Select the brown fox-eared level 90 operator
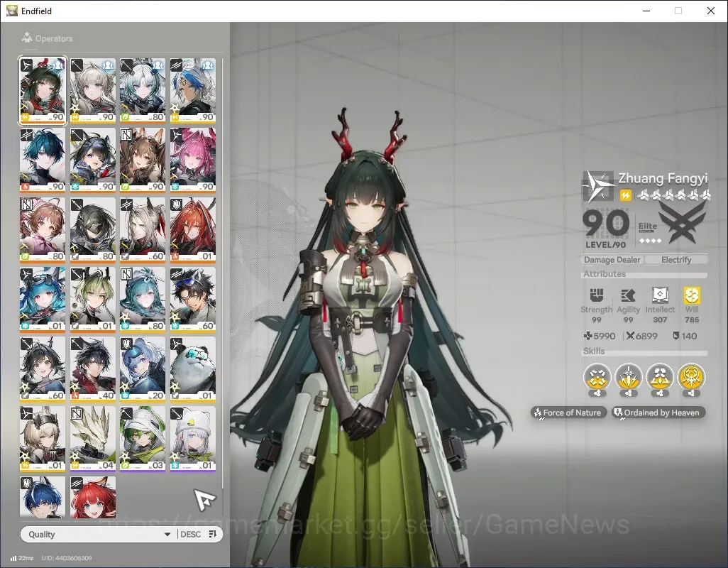This screenshot has height=568, width=728. tap(143, 160)
